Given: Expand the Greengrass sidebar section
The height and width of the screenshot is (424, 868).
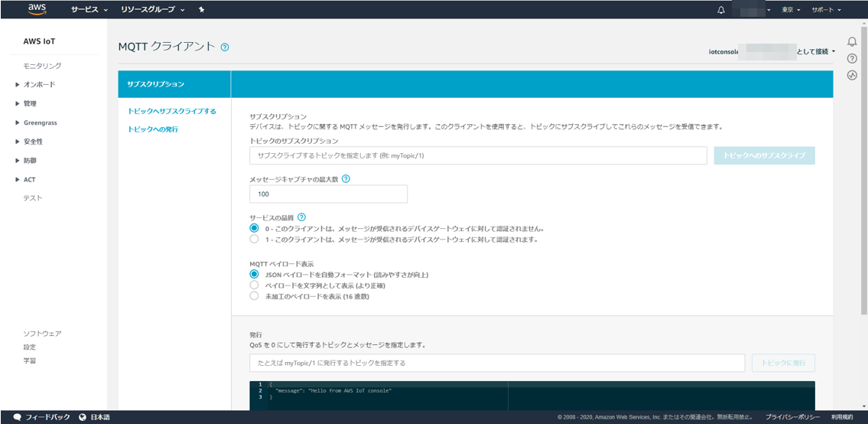Looking at the screenshot, I should pyautogui.click(x=37, y=122).
